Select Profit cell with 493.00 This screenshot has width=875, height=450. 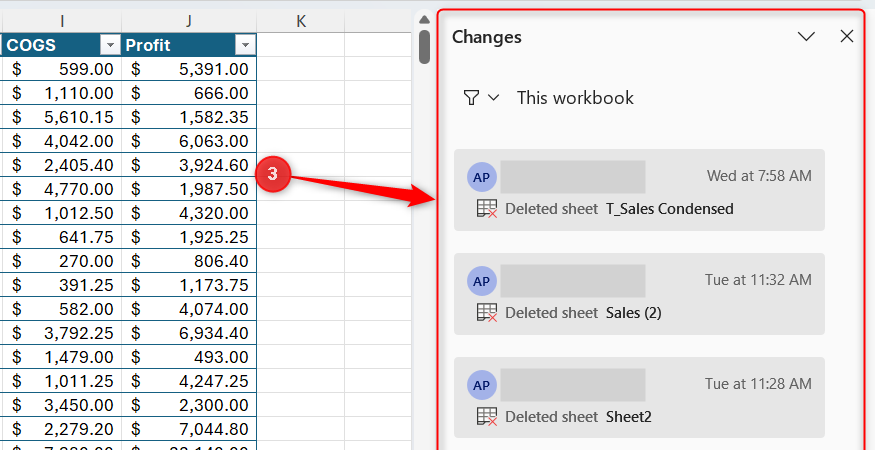click(189, 357)
